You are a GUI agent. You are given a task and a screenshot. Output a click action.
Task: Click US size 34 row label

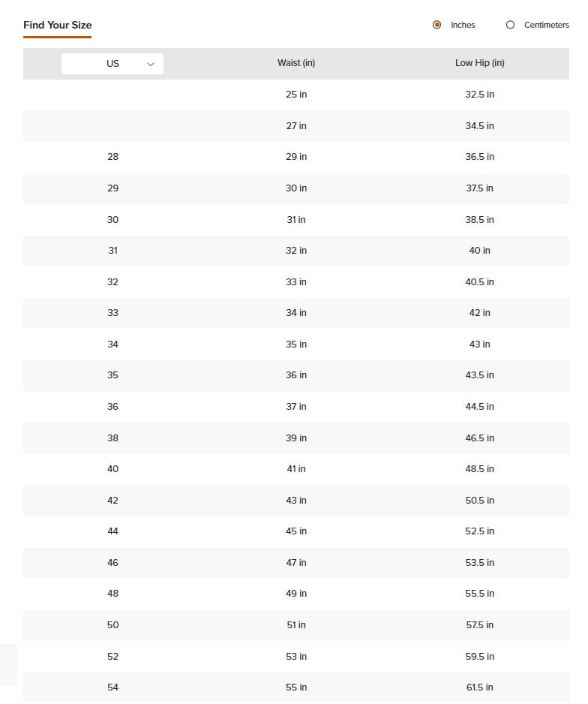[112, 344]
